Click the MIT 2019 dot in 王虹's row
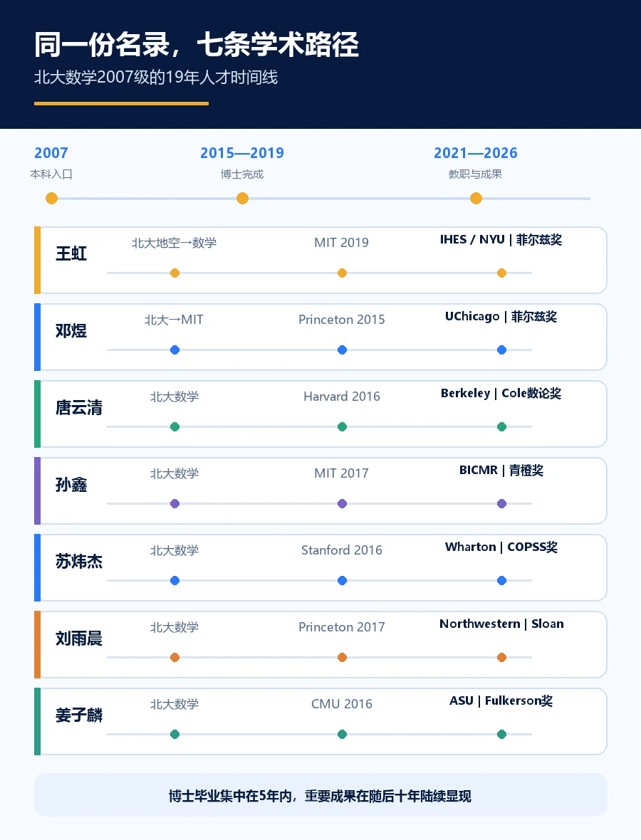 (342, 273)
